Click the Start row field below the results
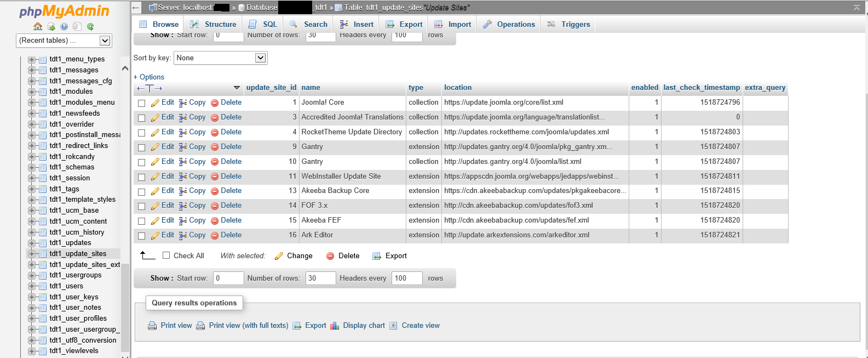868x358 pixels. tap(228, 279)
